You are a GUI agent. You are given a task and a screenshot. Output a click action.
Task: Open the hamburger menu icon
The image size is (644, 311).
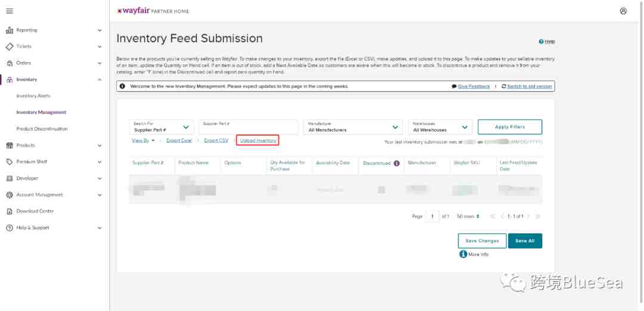[x=10, y=11]
